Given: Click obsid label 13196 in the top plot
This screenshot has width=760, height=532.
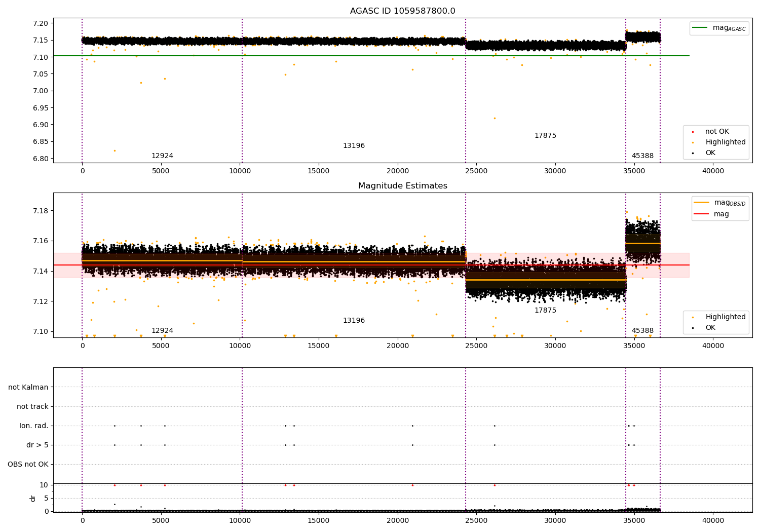Looking at the screenshot, I should click(x=354, y=146).
